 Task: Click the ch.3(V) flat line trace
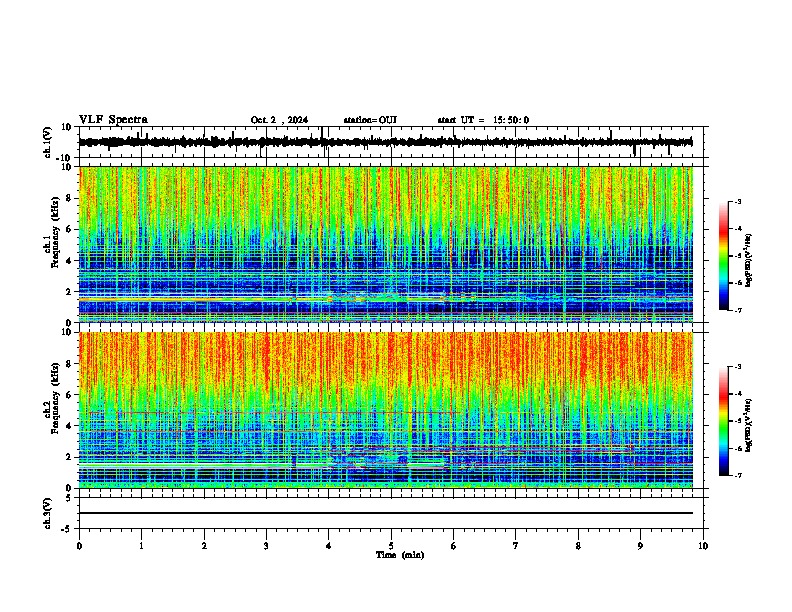(386, 513)
